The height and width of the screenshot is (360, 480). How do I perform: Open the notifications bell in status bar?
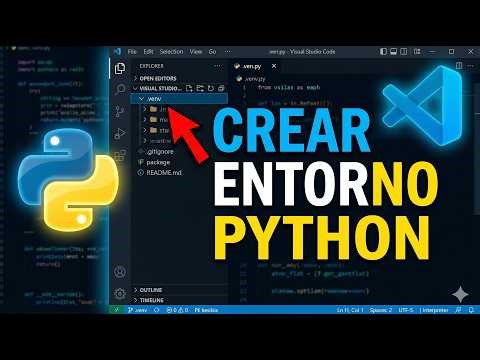pyautogui.click(x=471, y=310)
